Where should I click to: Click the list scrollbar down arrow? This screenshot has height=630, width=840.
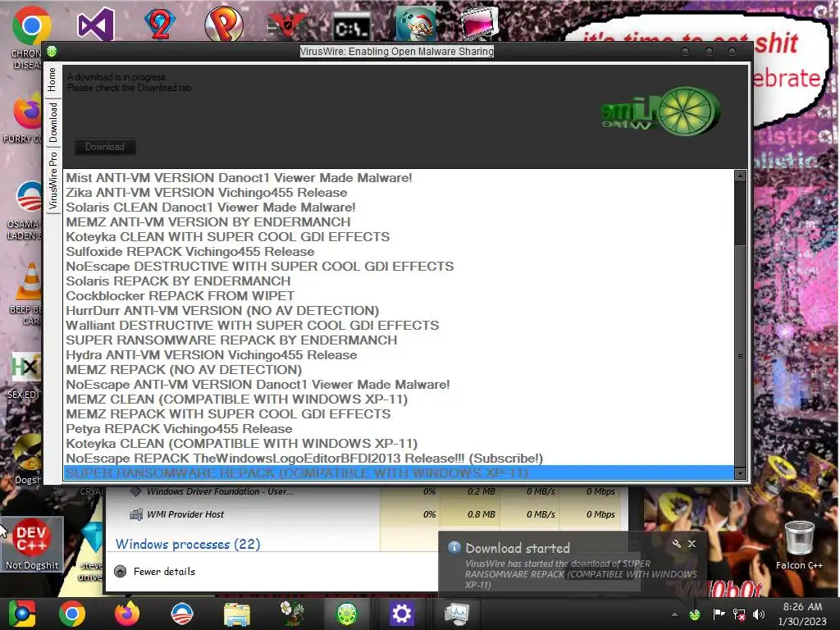(741, 473)
